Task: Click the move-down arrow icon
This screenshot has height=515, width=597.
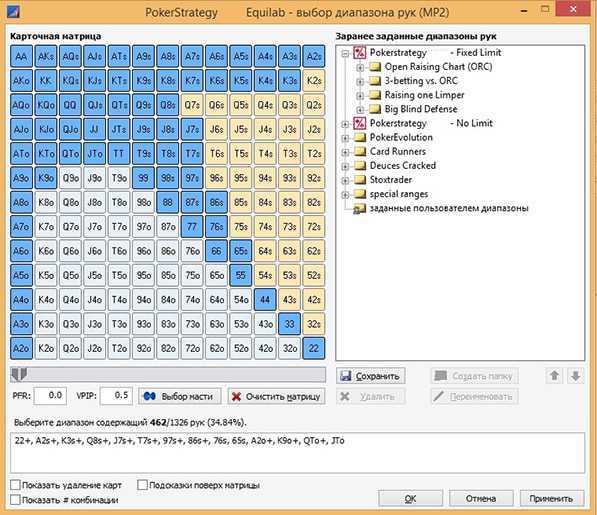Action: 576,376
